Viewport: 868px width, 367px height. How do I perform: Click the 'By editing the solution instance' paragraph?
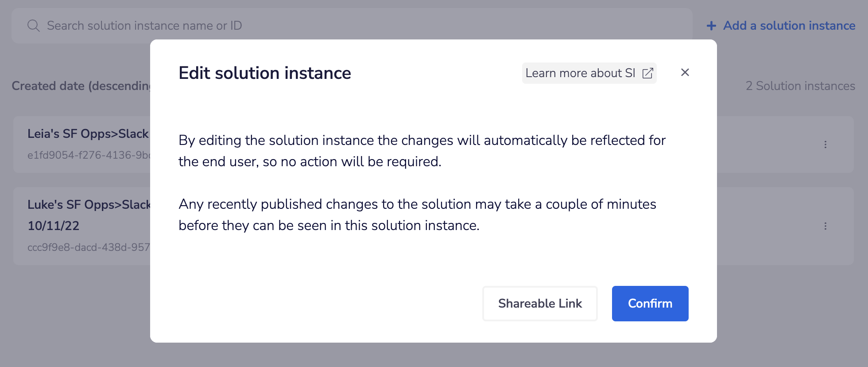[422, 151]
